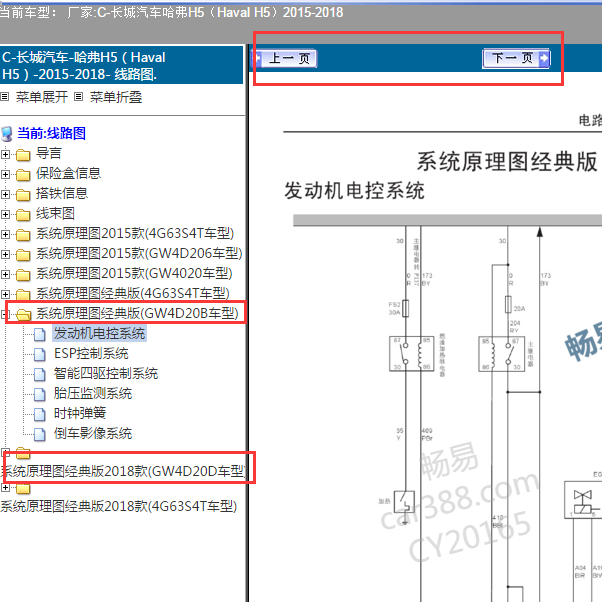Screen dimensions: 602x602
Task: Select the 当前:线路图 root node
Action: 51,133
